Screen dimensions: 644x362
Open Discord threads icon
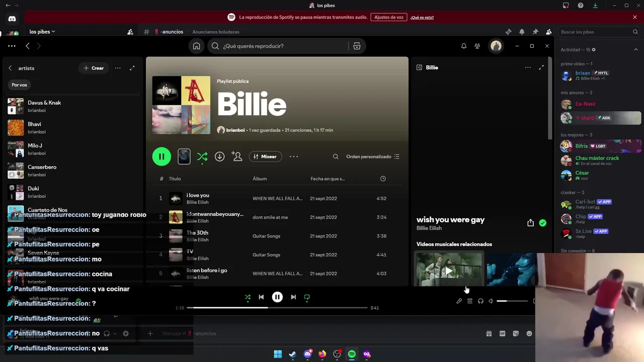point(508,32)
